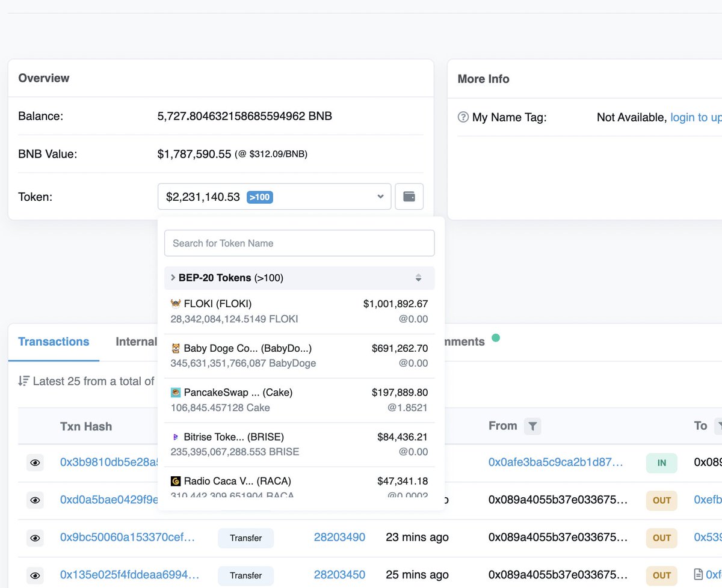This screenshot has height=588, width=722.
Task: Toggle details eye for transaction 0x9bc50060a153370cef
Action: [x=35, y=537]
